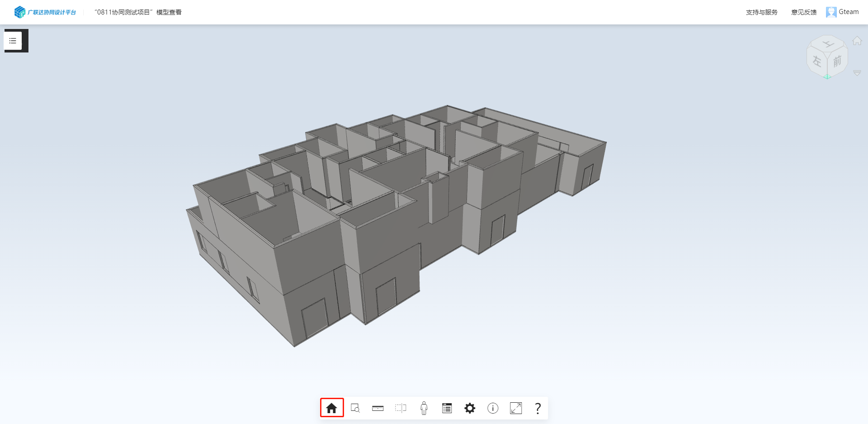Select the 前 face on the view cube
The image size is (868, 424).
point(837,62)
